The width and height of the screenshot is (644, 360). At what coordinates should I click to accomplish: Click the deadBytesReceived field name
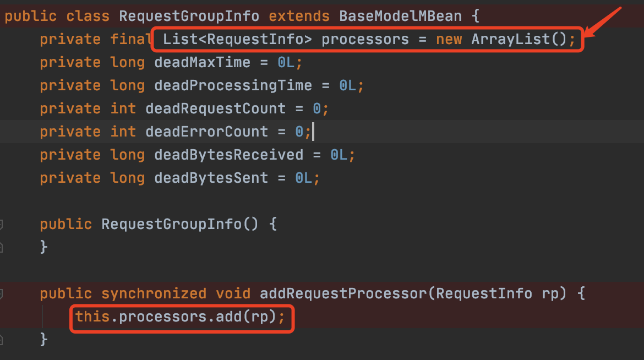228,155
